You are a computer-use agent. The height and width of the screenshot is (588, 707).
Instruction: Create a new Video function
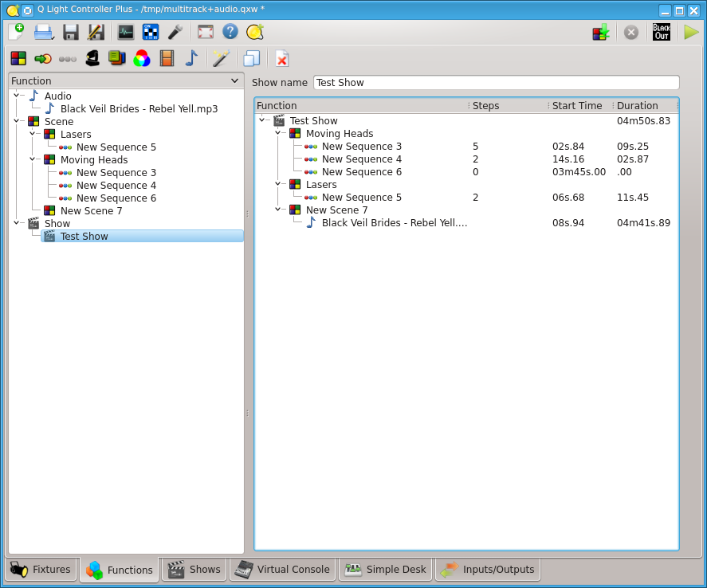coord(166,58)
